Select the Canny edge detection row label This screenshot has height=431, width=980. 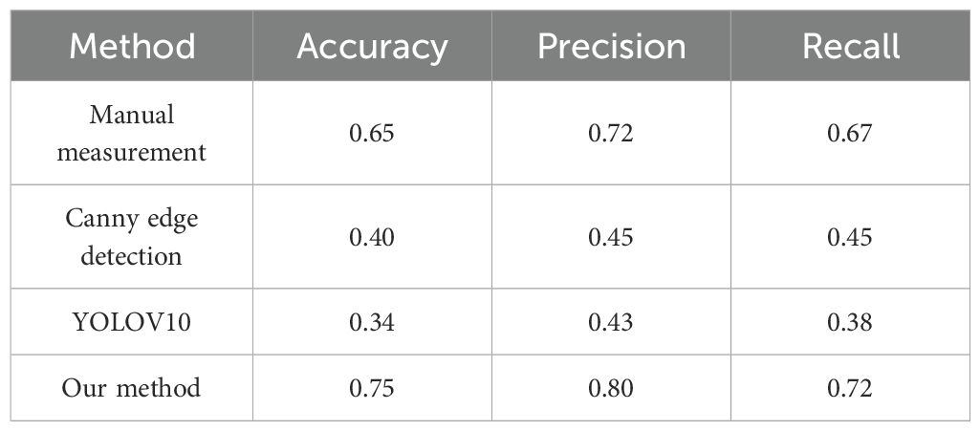coord(132,236)
